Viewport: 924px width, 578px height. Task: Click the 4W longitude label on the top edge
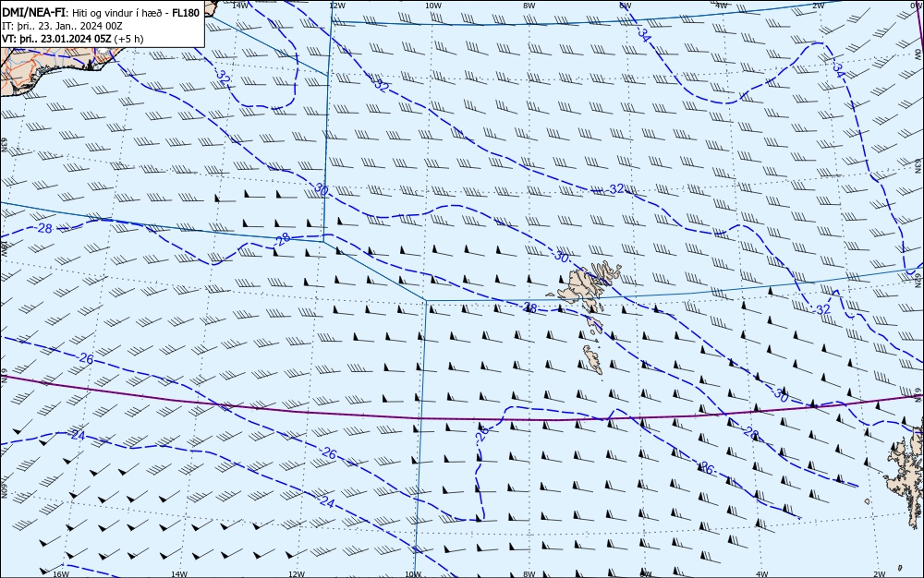tap(722, 6)
